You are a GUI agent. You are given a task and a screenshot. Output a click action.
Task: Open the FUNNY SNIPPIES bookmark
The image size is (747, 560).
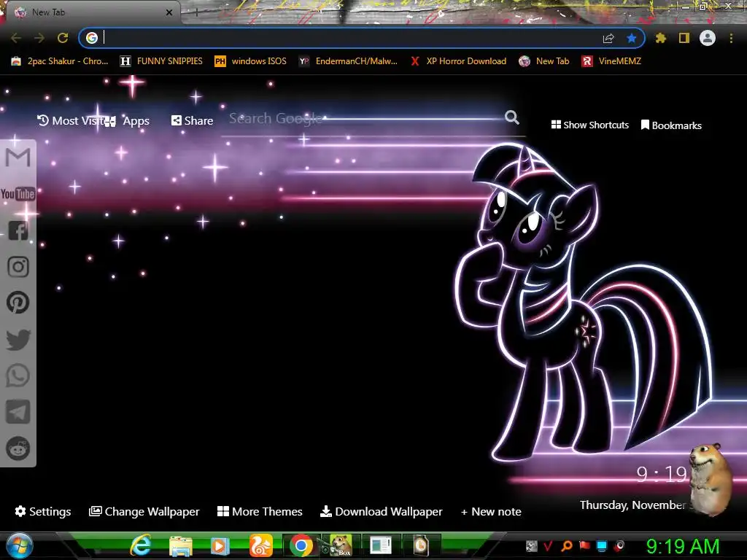click(x=161, y=61)
